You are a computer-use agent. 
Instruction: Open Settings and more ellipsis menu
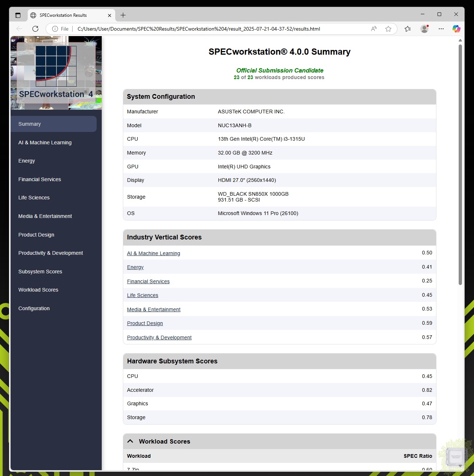click(441, 29)
